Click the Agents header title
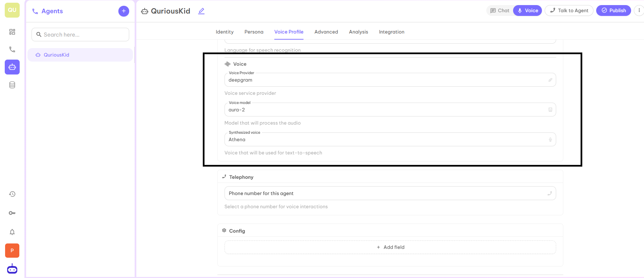This screenshot has width=644, height=278. (x=52, y=11)
